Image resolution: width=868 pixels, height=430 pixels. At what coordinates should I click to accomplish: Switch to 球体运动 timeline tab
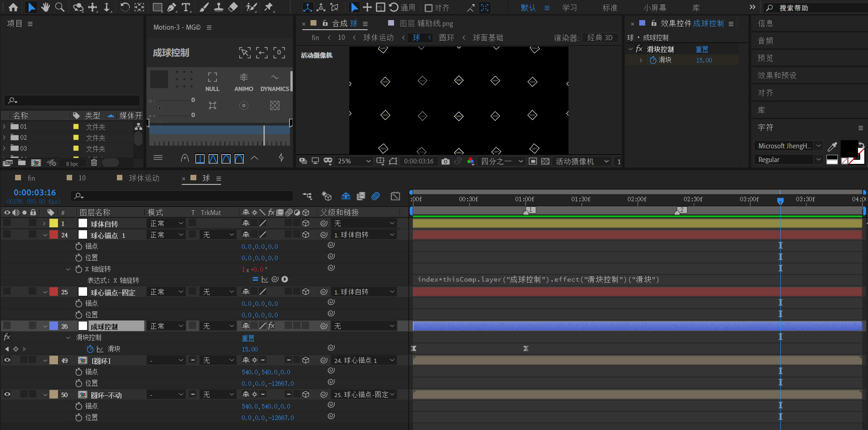[144, 178]
